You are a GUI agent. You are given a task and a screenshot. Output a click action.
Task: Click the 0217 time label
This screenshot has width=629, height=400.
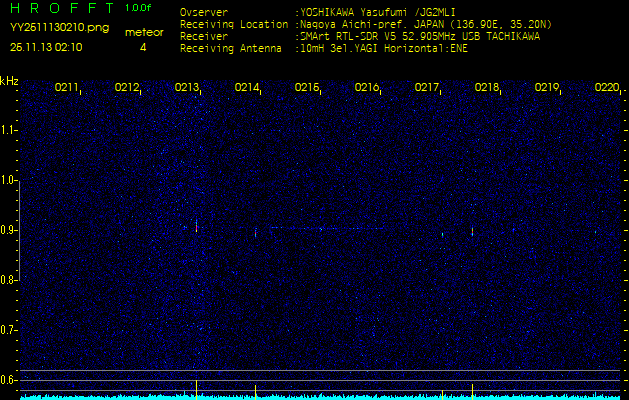pos(427,87)
